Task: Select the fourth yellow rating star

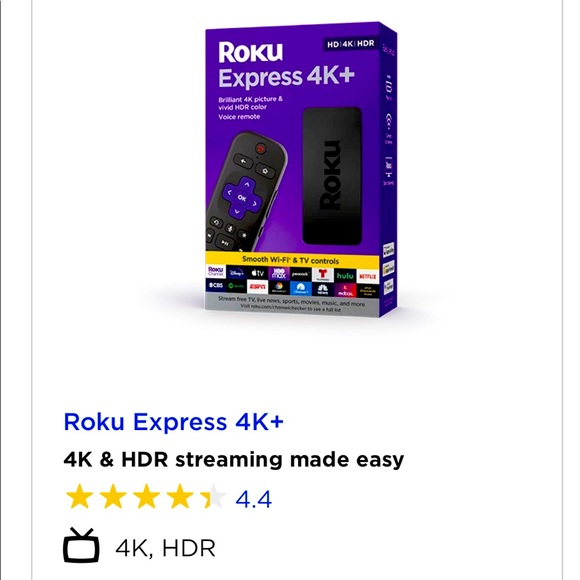Action: [180, 496]
